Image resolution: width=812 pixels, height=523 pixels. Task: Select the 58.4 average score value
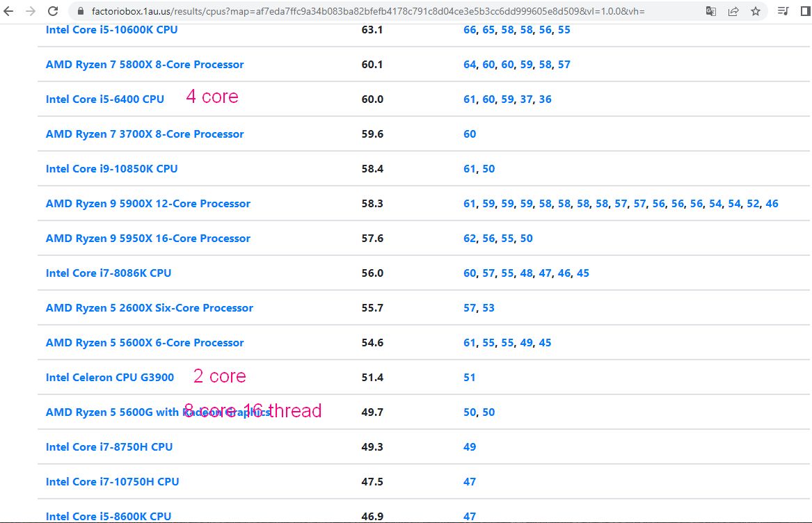pos(372,168)
